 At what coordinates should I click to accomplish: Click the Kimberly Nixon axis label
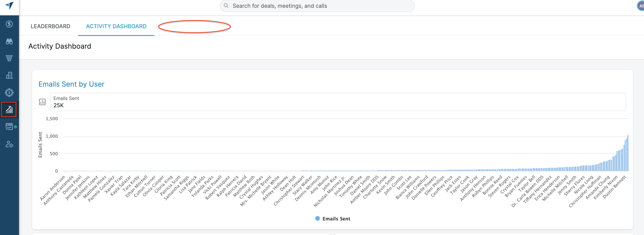tap(605, 188)
